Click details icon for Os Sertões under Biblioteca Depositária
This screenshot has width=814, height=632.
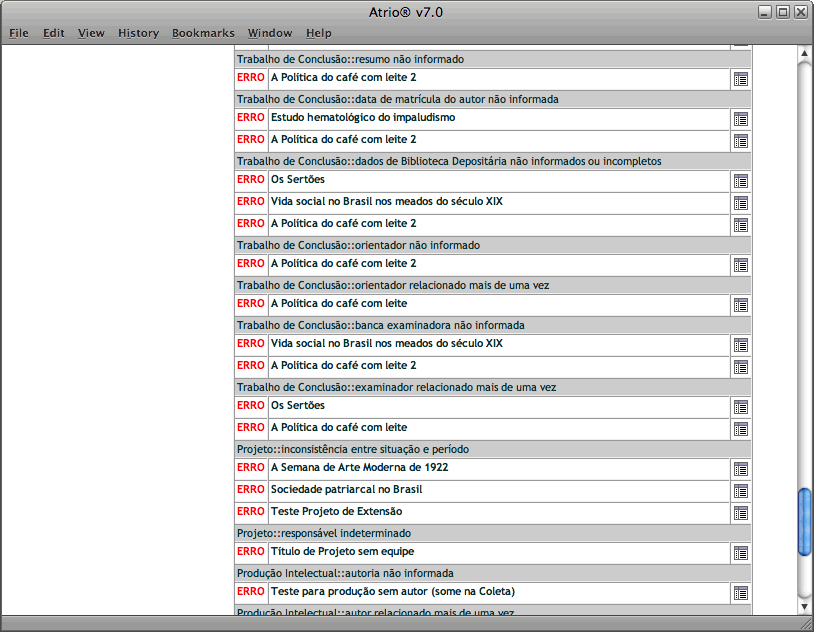(740, 181)
